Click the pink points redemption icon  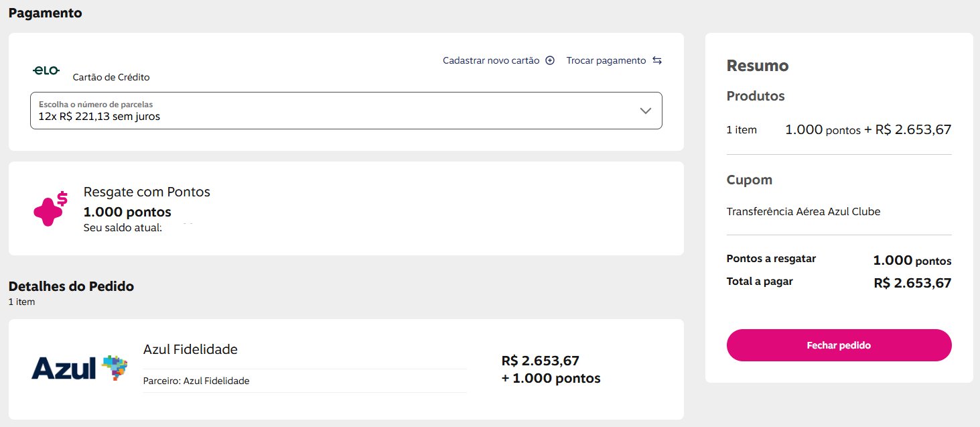pyautogui.click(x=51, y=208)
